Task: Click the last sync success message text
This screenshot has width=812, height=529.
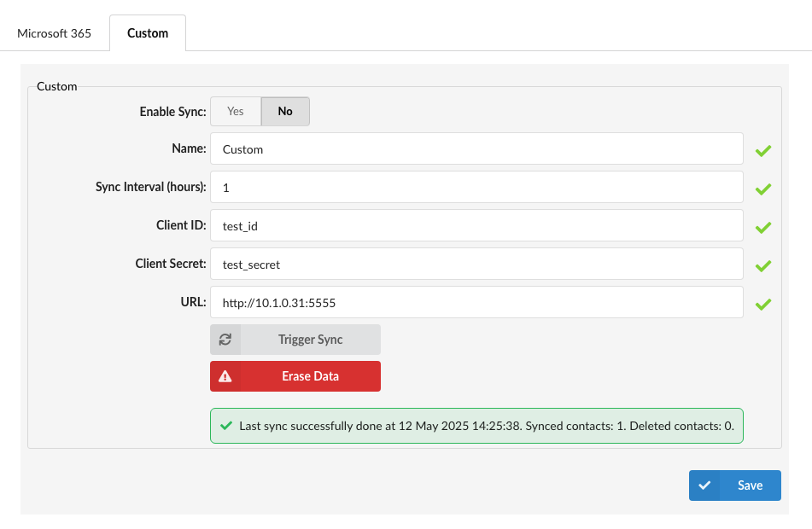Action: coord(487,426)
